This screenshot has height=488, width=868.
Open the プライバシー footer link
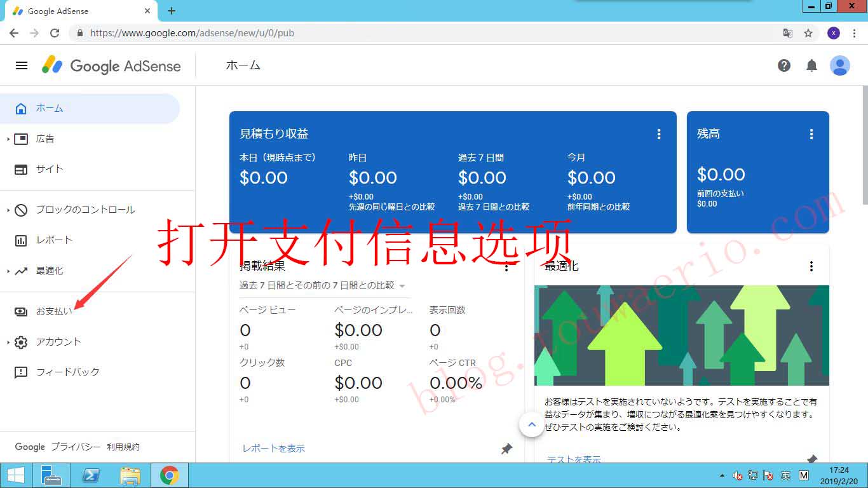click(x=76, y=447)
